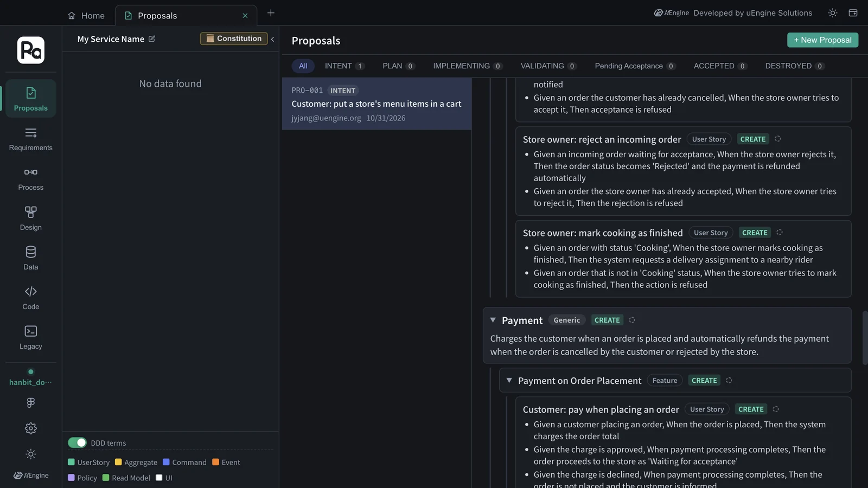
Task: Click the New Proposal button
Action: click(x=822, y=40)
